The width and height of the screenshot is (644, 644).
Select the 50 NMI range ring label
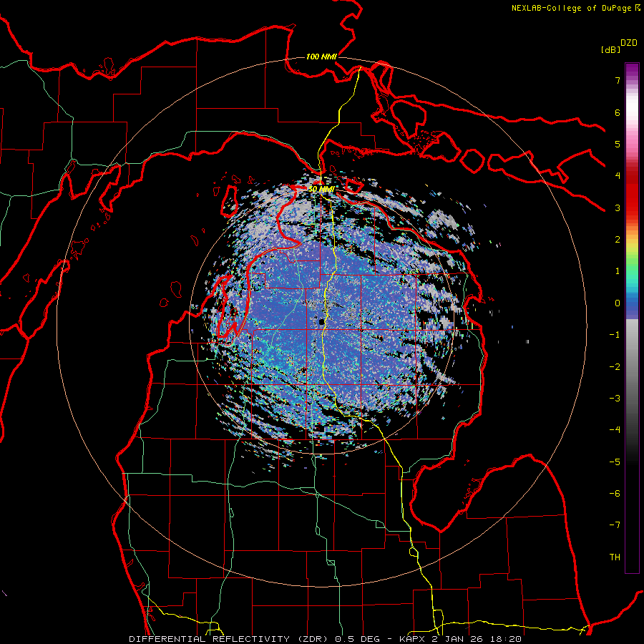coord(322,189)
